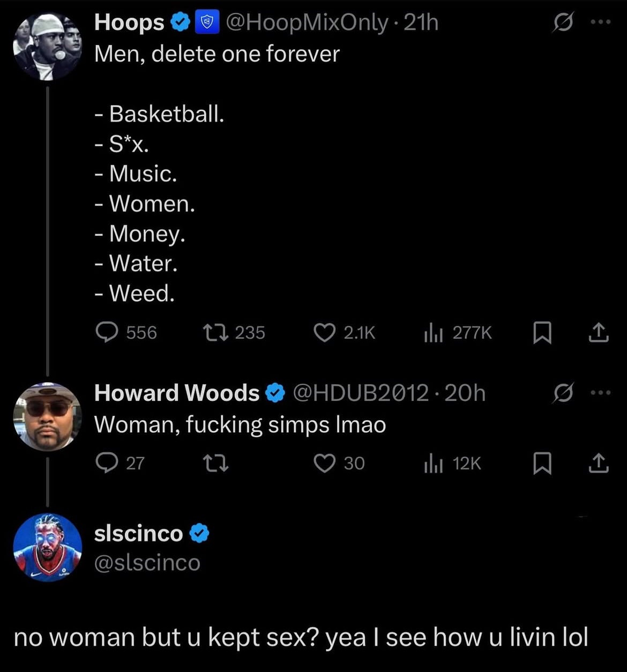Viewport: 627px width, 672px height.
Task: Repost Howard Woods tweet
Action: coord(215,463)
